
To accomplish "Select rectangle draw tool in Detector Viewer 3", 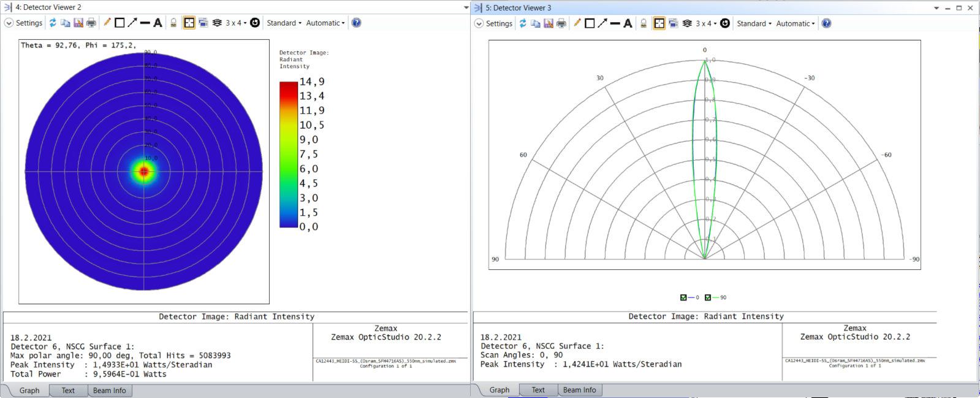I will 590,23.
